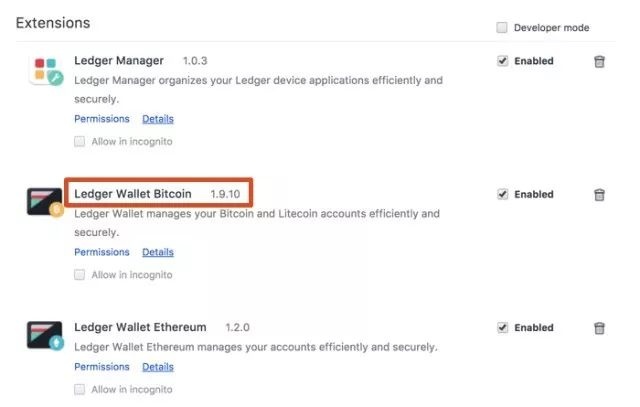This screenshot has height=407, width=640.
Task: Disable the Ledger Wallet Ethereum extension
Action: [x=502, y=327]
